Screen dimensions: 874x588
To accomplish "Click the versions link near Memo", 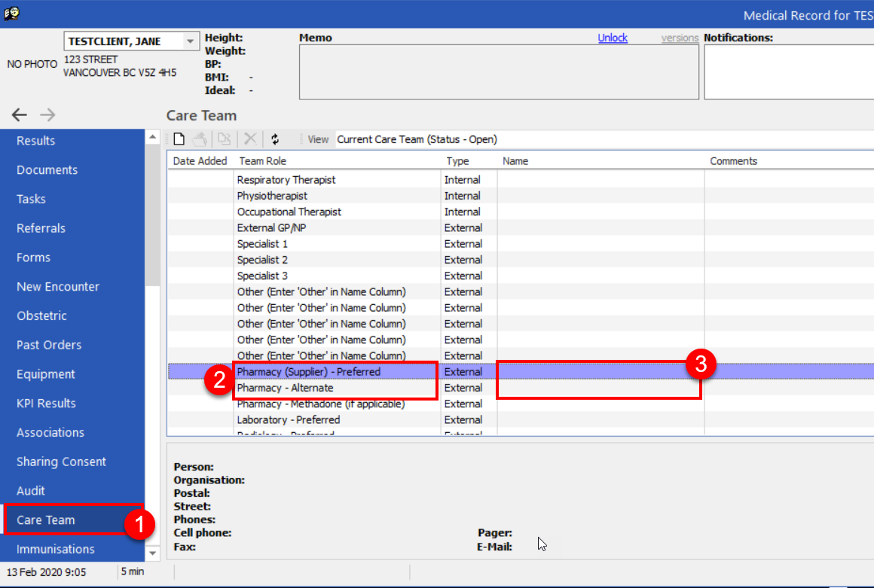I will click(680, 38).
